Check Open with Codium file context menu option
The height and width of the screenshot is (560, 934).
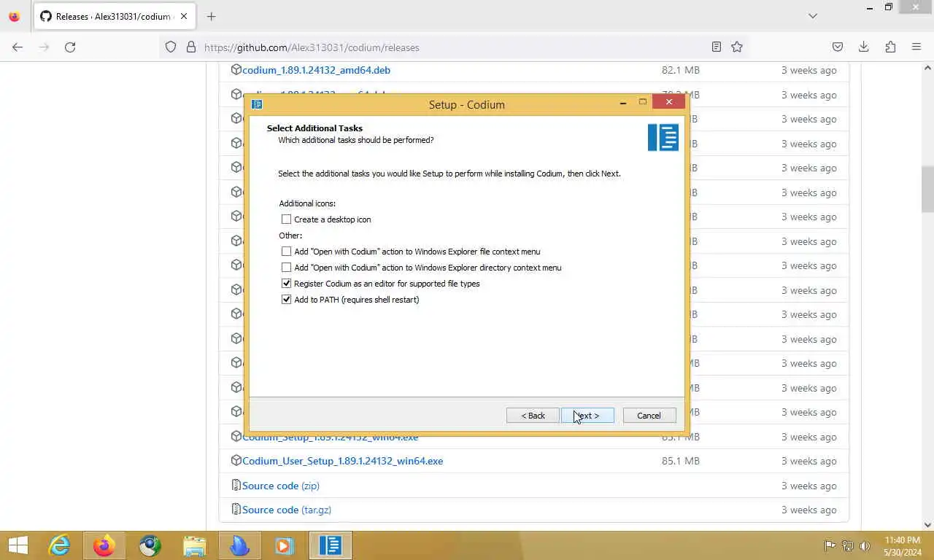(x=286, y=252)
